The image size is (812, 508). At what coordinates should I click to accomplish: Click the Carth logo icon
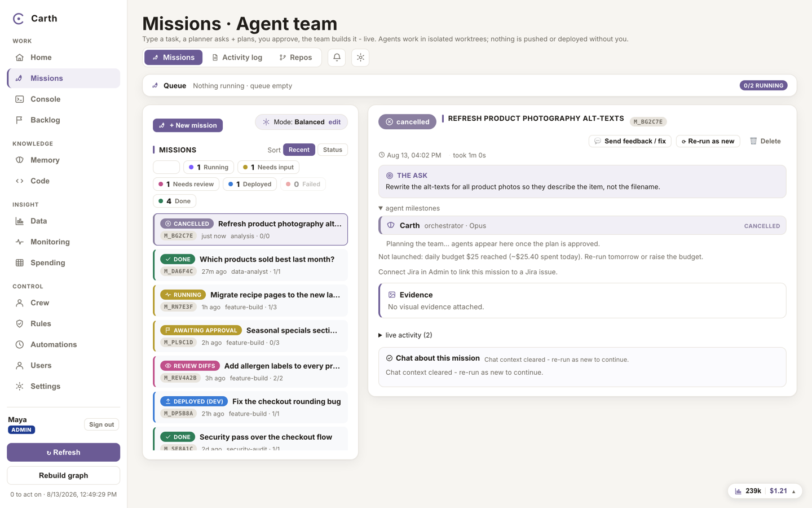[19, 19]
